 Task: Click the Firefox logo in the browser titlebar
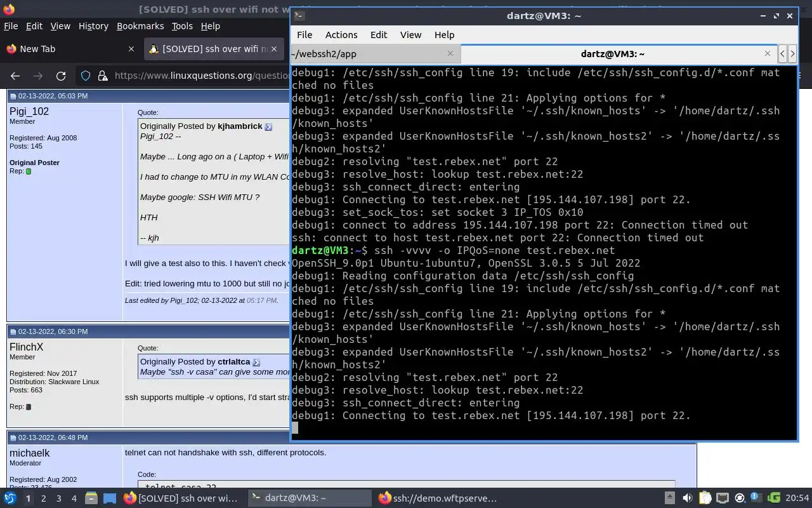coord(9,9)
